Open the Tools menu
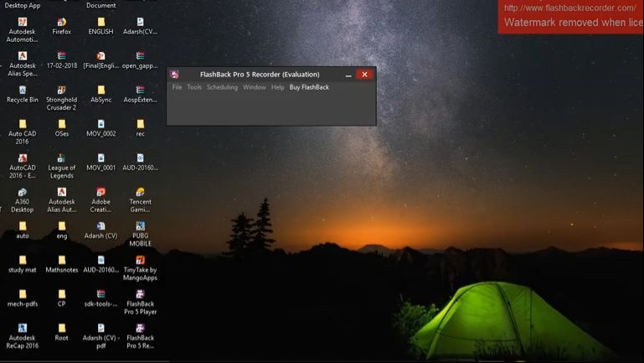The width and height of the screenshot is (644, 363). [194, 87]
